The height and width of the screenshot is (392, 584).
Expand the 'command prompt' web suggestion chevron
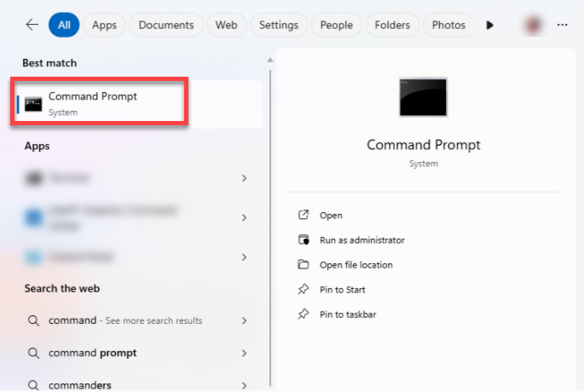244,353
